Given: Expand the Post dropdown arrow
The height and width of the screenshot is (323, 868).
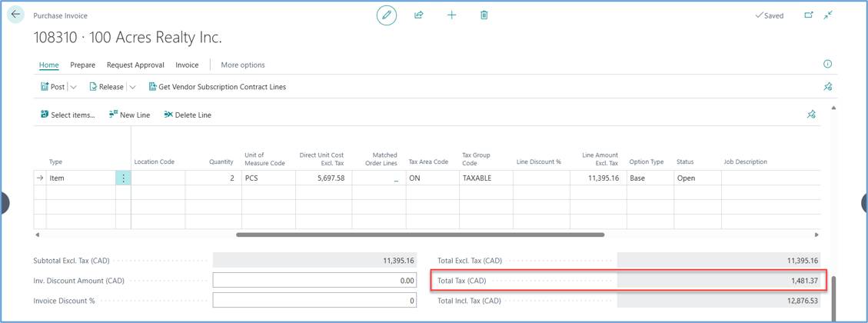Looking at the screenshot, I should pyautogui.click(x=74, y=87).
